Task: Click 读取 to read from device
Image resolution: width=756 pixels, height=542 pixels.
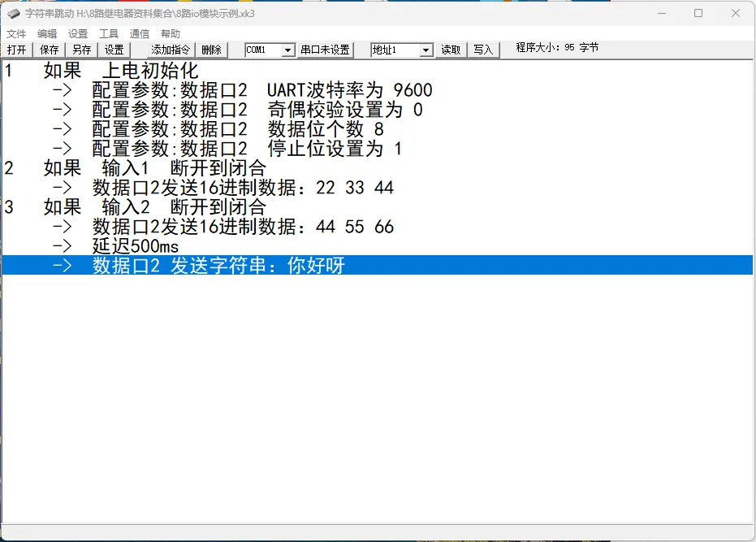Action: click(451, 50)
